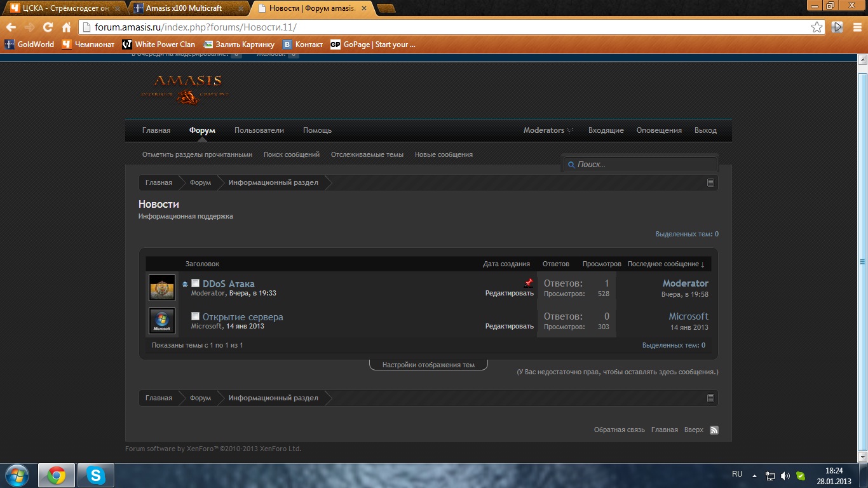Screen dimensions: 868x488
Task: Open Входящие inbox link
Action: click(606, 130)
